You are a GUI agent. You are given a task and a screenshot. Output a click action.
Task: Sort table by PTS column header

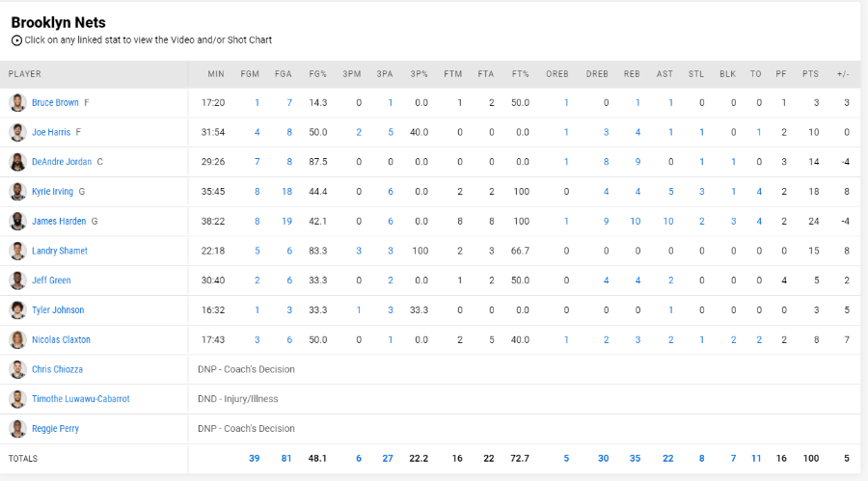[x=810, y=74]
